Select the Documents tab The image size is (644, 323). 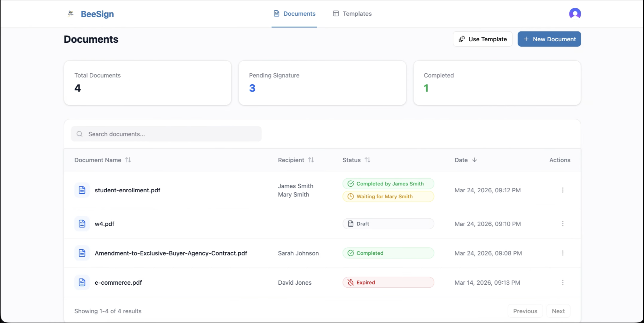pos(295,14)
